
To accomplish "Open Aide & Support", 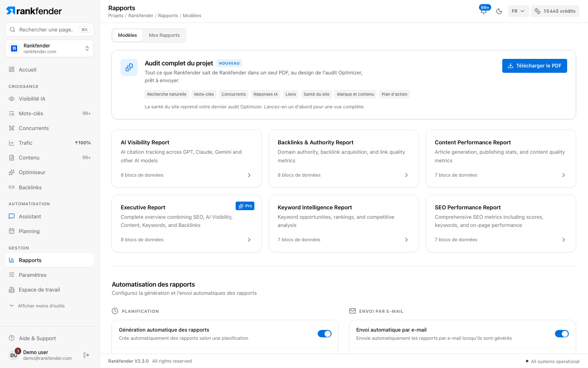I will [x=49, y=338].
